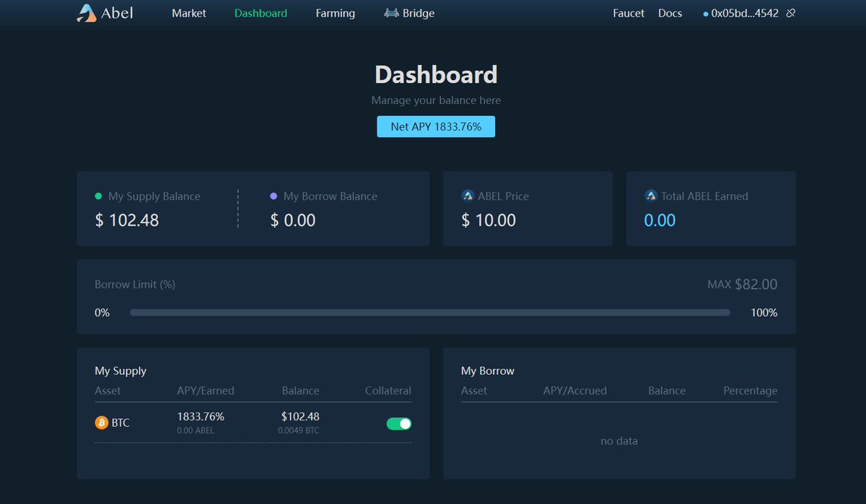Open the Docs link
The height and width of the screenshot is (504, 866).
tap(670, 13)
